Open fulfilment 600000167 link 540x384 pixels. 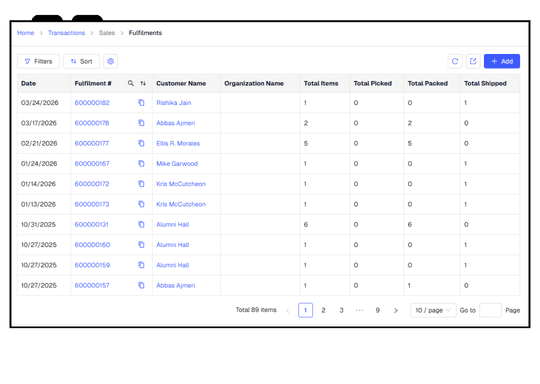92,164
